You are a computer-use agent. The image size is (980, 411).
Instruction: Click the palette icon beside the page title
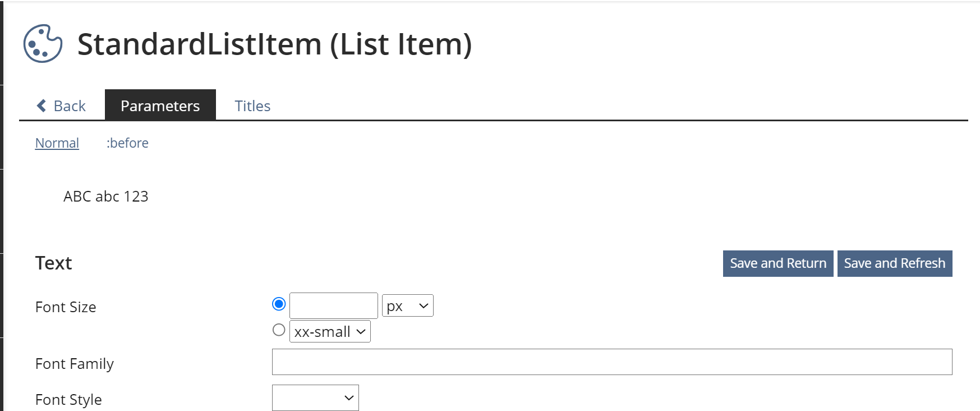[x=43, y=44]
